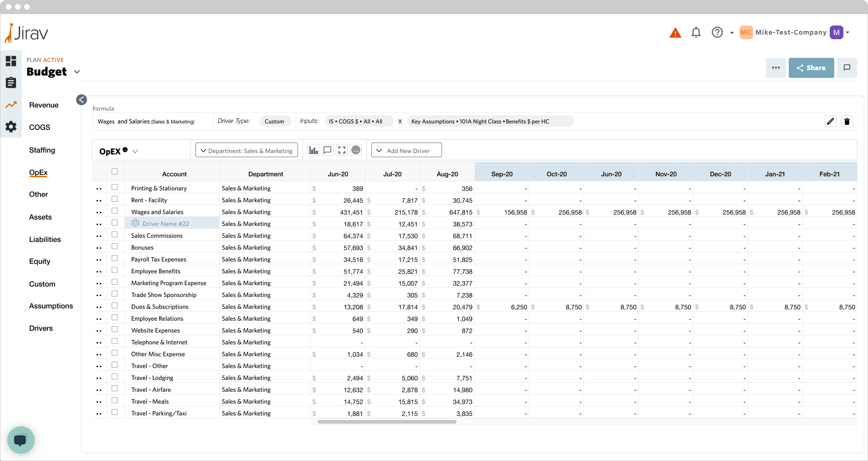Image resolution: width=868 pixels, height=461 pixels.
Task: Open the Add New Driver dropdown
Action: (x=406, y=150)
